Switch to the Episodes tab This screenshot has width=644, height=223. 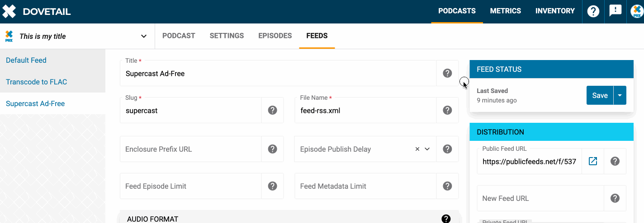(275, 36)
